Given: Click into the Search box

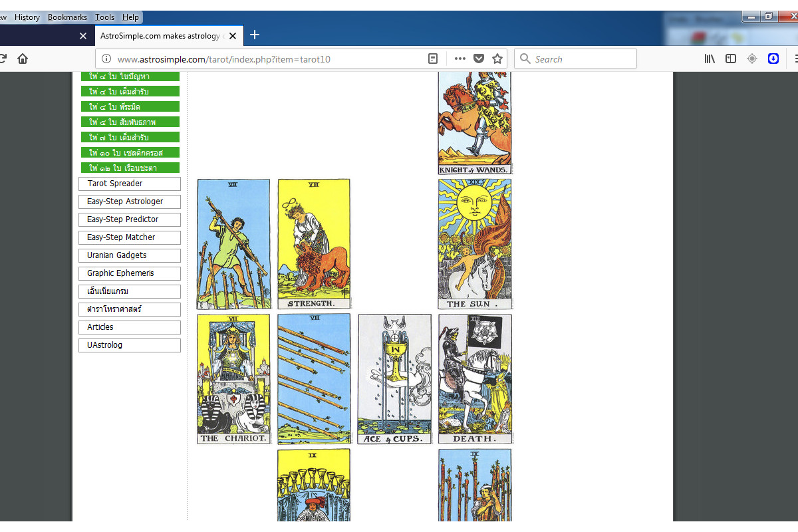Looking at the screenshot, I should [575, 59].
